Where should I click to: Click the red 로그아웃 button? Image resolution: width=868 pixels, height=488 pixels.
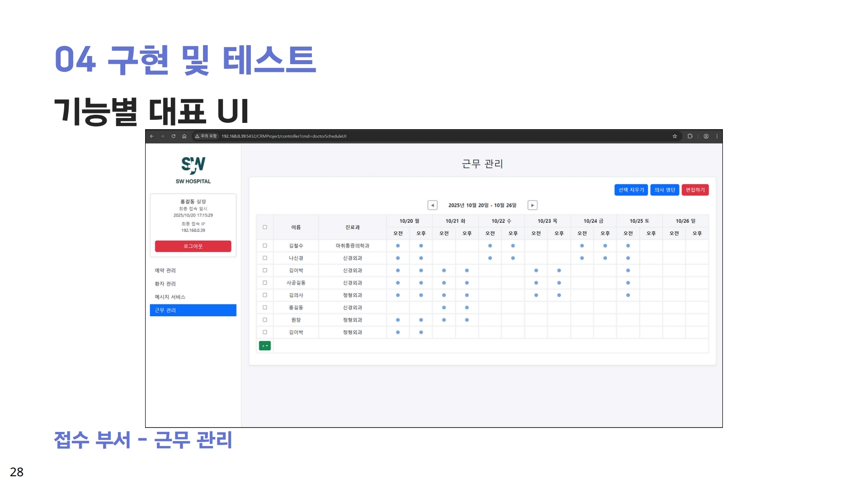coord(193,246)
